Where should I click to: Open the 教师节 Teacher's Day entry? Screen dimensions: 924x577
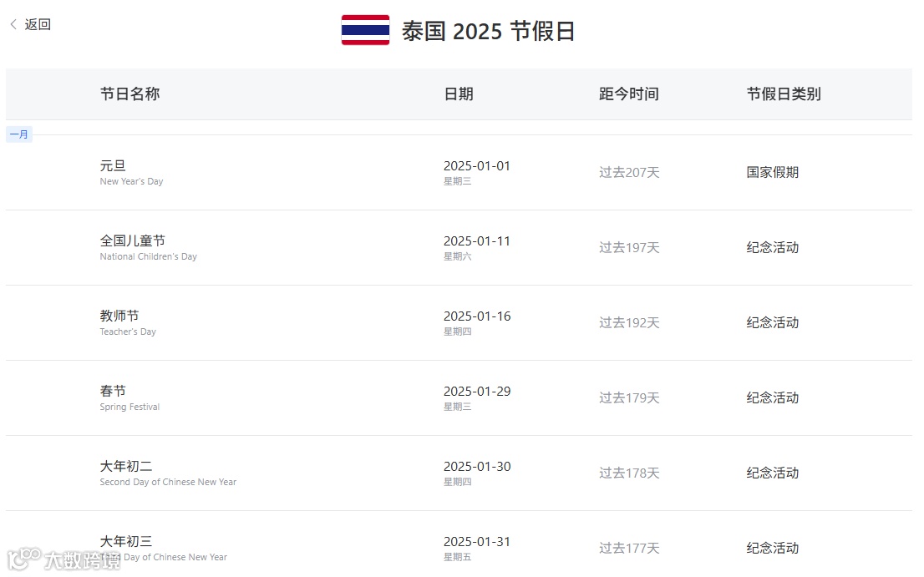(119, 316)
